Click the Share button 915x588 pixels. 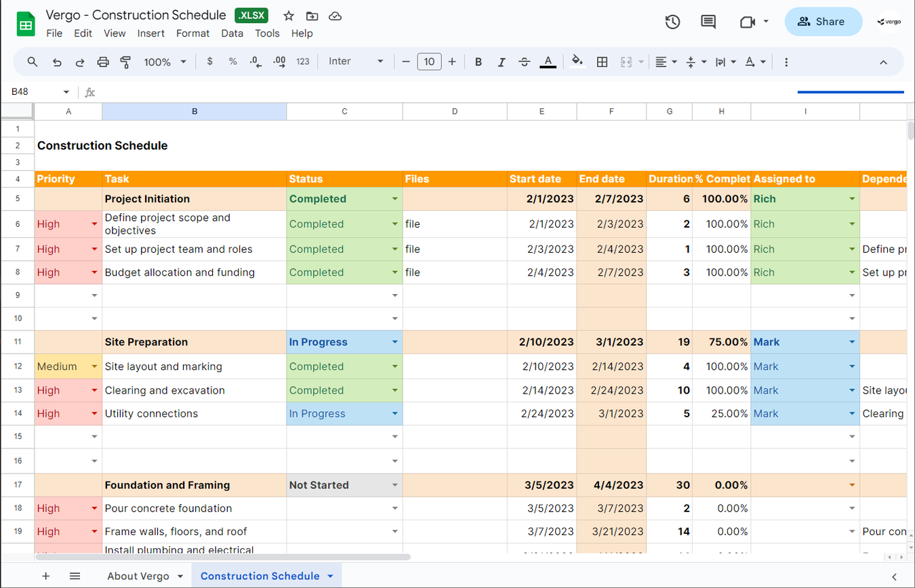click(823, 21)
